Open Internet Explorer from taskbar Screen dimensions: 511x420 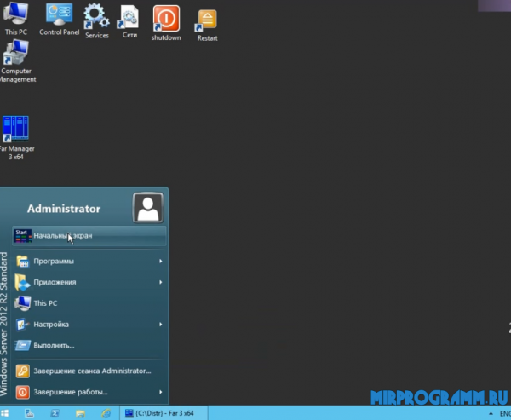tap(106, 413)
